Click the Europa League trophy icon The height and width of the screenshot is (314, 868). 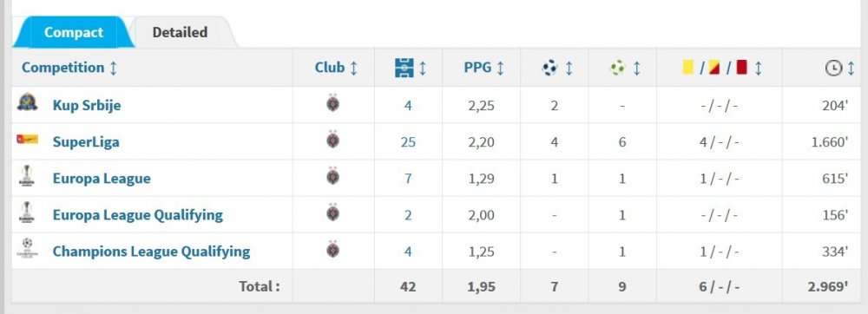[27, 176]
